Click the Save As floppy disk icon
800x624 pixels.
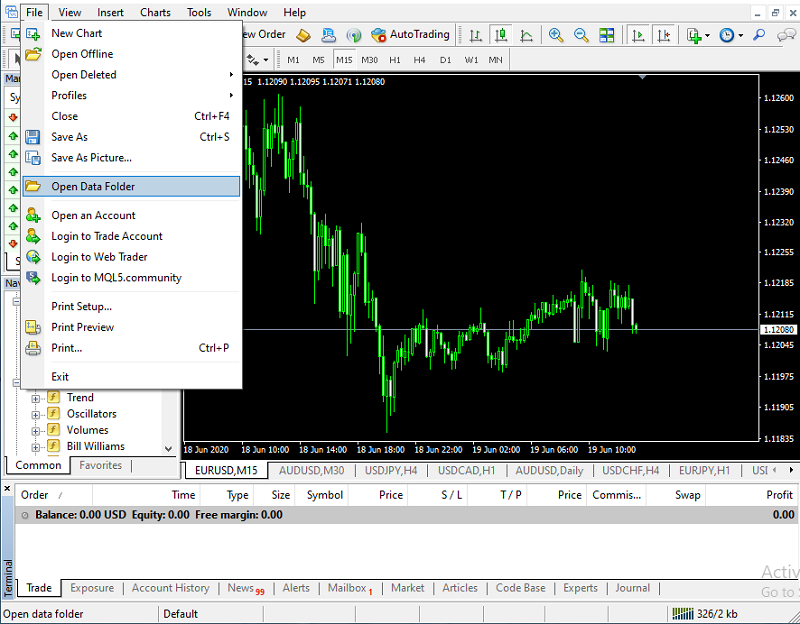pyautogui.click(x=33, y=137)
